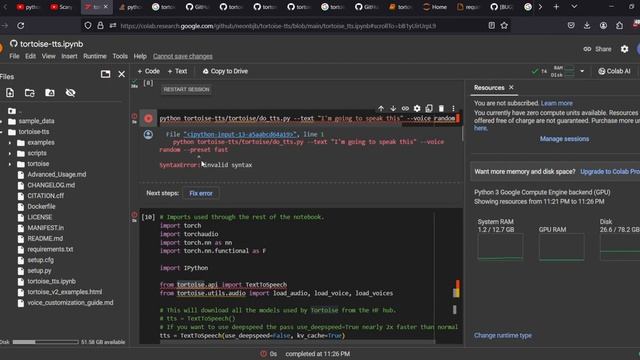
Task: Copy the link to cell icon
Action: click(x=405, y=109)
